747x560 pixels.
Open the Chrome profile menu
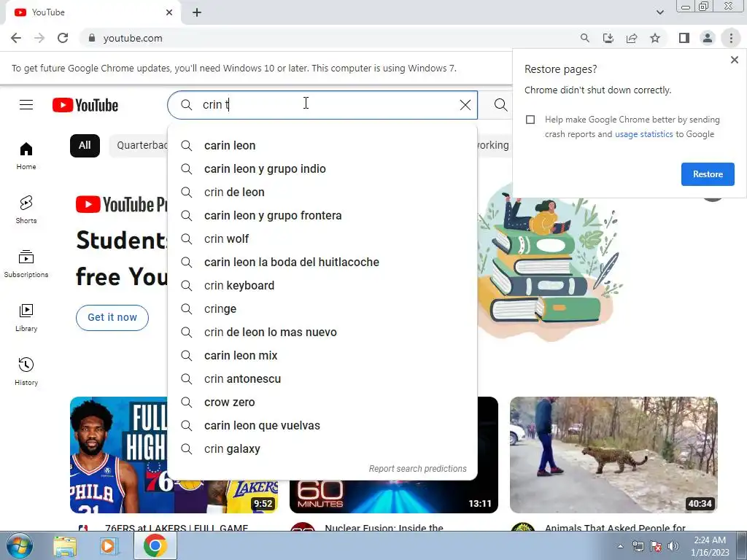[x=708, y=38]
